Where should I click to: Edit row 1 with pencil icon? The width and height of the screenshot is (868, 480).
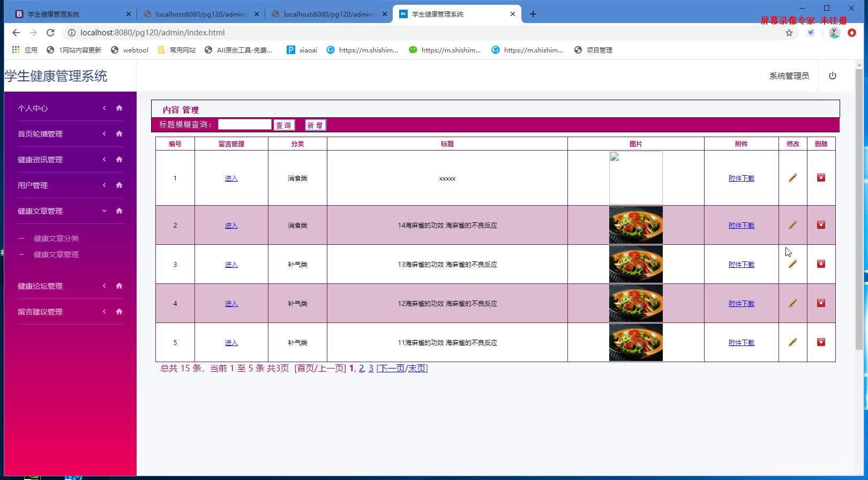coord(792,178)
